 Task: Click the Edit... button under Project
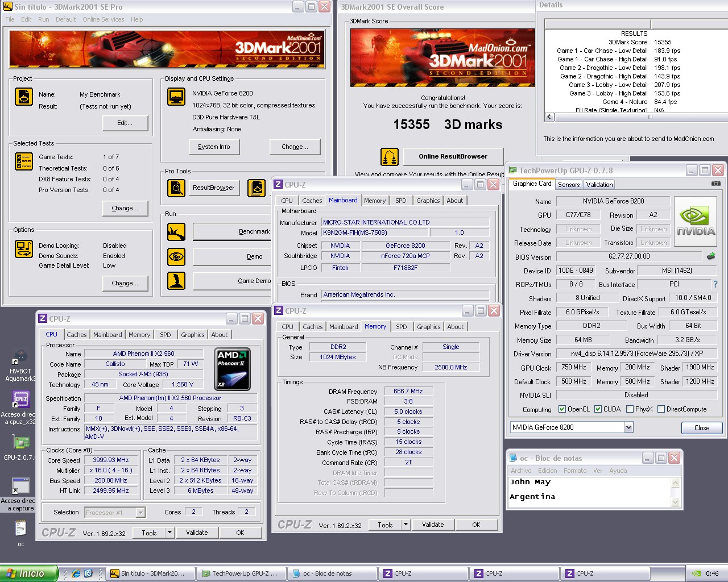pos(125,123)
